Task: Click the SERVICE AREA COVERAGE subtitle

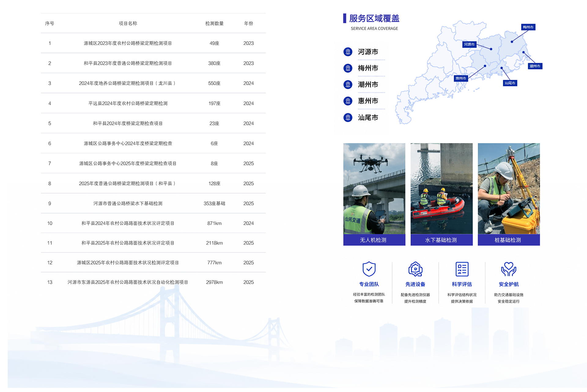Action: (374, 28)
